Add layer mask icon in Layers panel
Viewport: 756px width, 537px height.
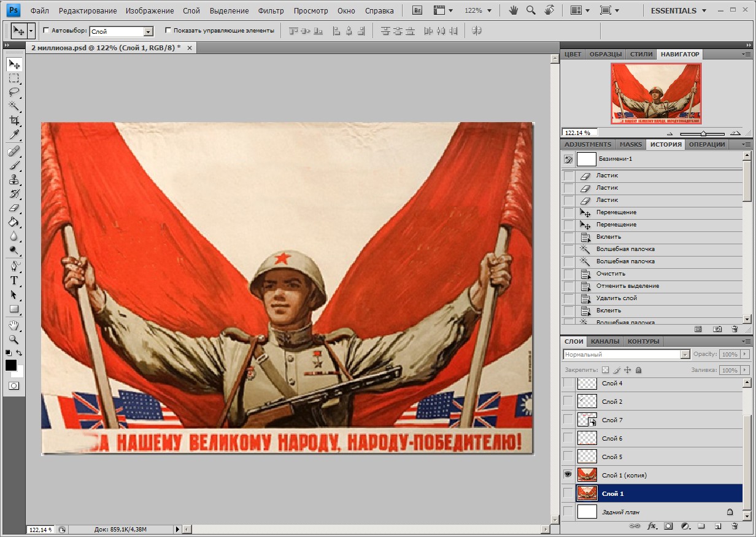click(668, 526)
